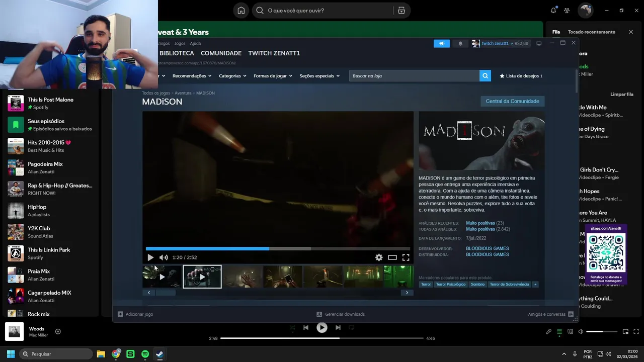This screenshot has height=362, width=644.
Task: Open Spotify browse icon in search bar
Action: (401, 11)
